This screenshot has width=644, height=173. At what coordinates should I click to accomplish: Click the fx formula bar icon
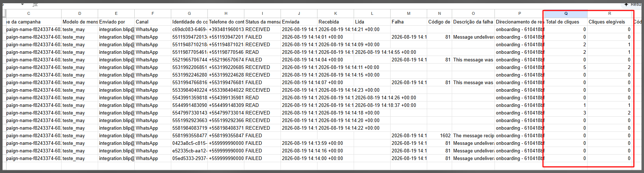35,4
